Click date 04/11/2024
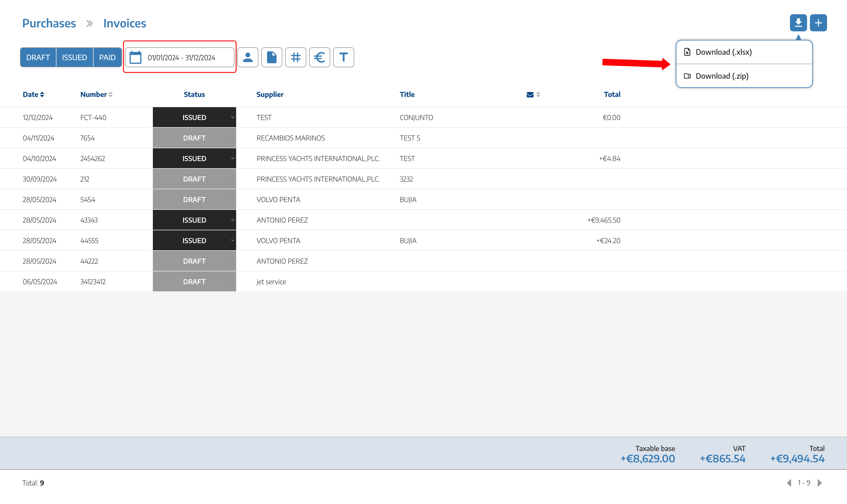 (x=38, y=138)
